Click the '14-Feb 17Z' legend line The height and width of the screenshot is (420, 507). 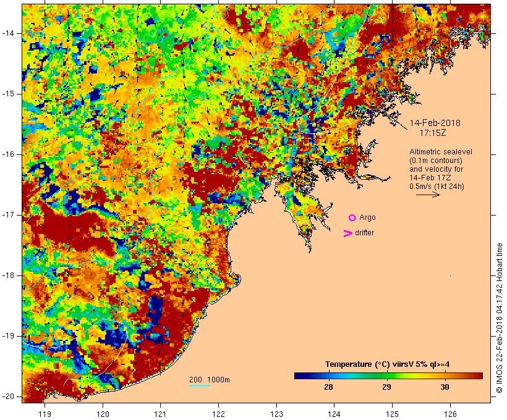point(430,178)
